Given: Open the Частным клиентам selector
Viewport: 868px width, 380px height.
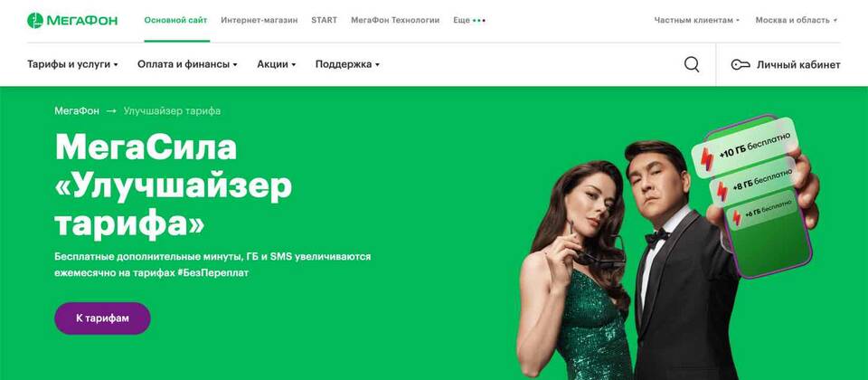Looking at the screenshot, I should [697, 20].
